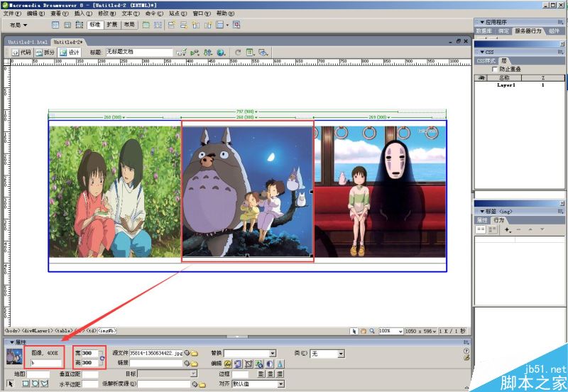Image resolution: width=568 pixels, height=392 pixels.
Task: Switch to 代码 code view
Action: tap(21, 53)
